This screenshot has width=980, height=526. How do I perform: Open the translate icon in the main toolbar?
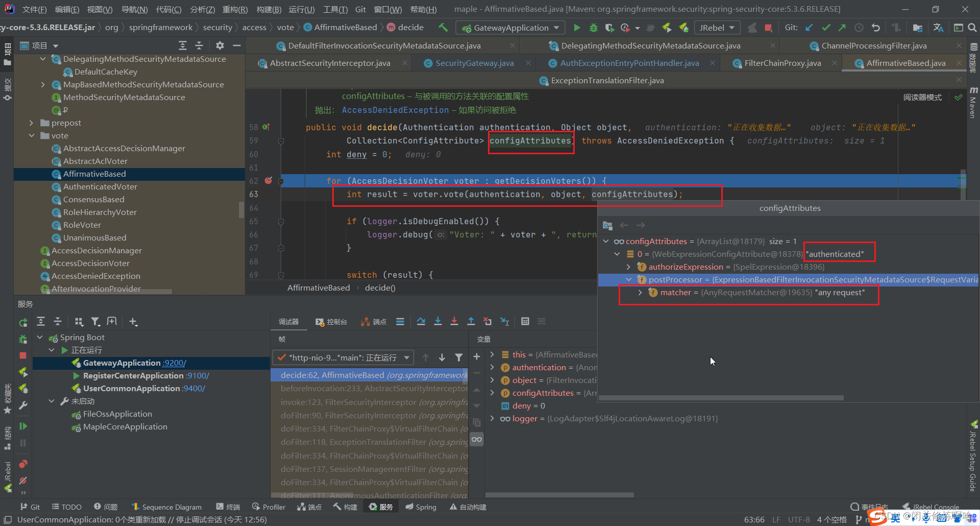pyautogui.click(x=938, y=28)
